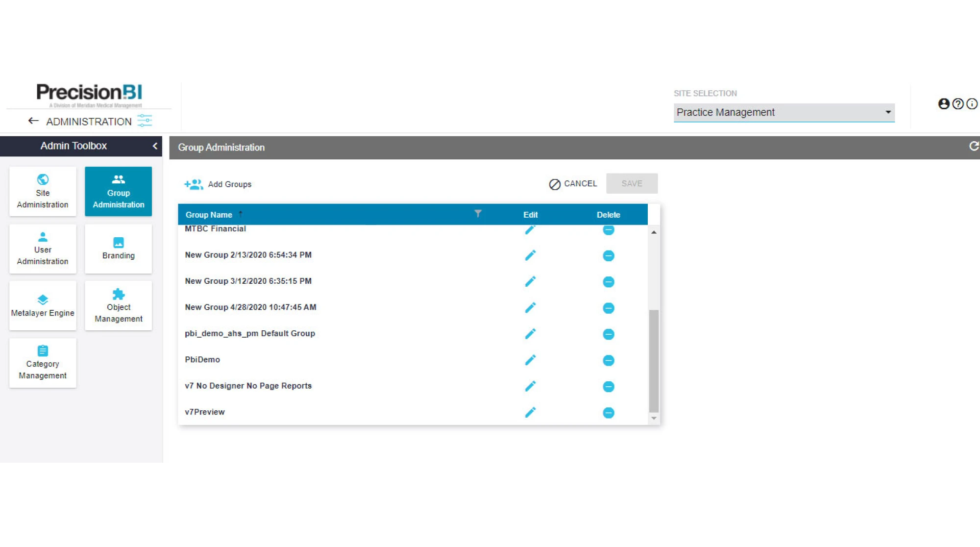Sort by Group Name column header

[x=209, y=215]
